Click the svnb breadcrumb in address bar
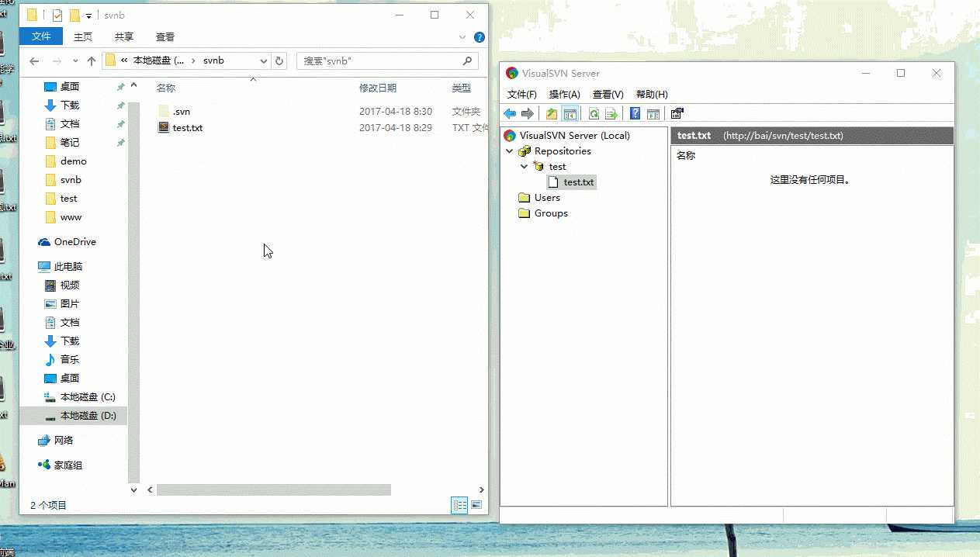Image resolution: width=980 pixels, height=557 pixels. pos(213,61)
